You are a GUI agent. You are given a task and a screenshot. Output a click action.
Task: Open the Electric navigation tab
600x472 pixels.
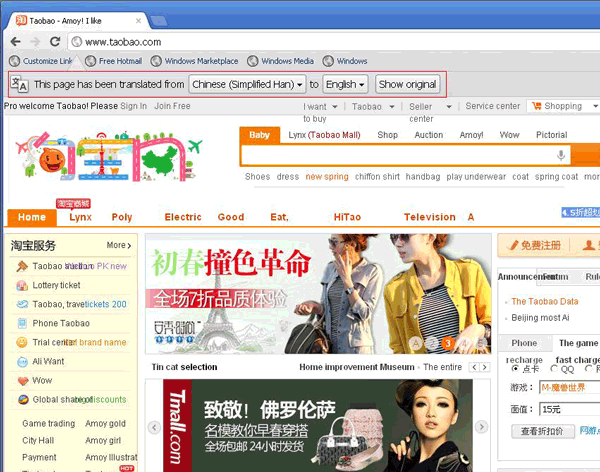pyautogui.click(x=183, y=217)
